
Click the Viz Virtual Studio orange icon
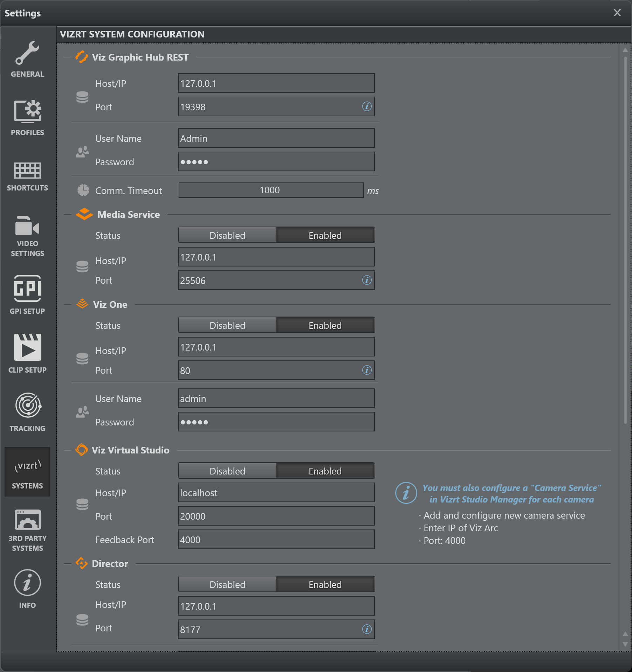(x=82, y=450)
